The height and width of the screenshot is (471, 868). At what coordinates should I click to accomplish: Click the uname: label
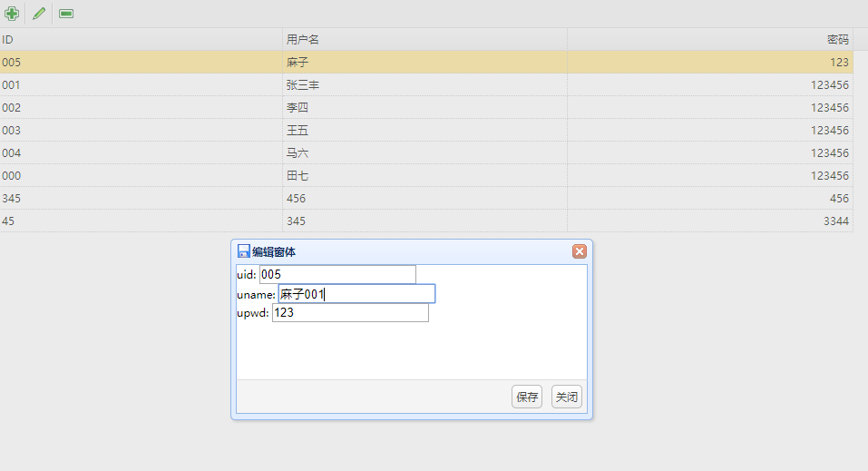256,294
